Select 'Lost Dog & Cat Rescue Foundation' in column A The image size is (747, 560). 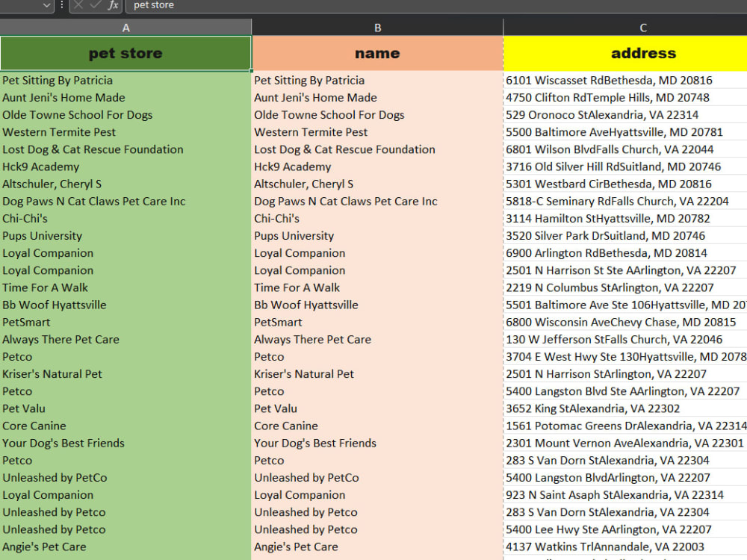click(93, 149)
